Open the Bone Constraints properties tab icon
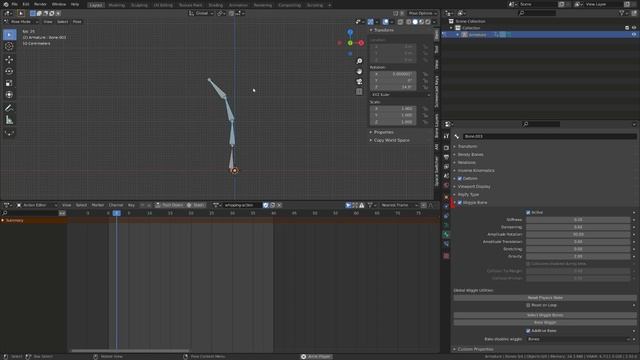This screenshot has width=640, height=360. (446, 244)
